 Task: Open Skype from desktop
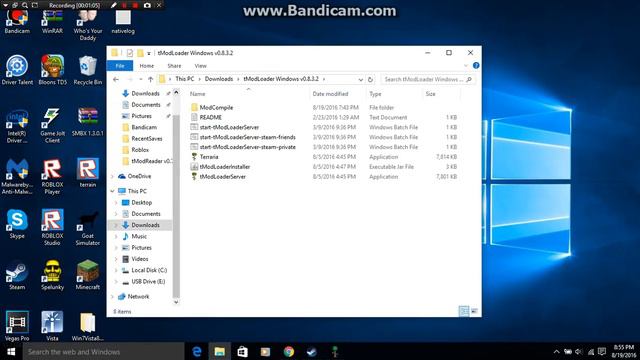click(17, 224)
